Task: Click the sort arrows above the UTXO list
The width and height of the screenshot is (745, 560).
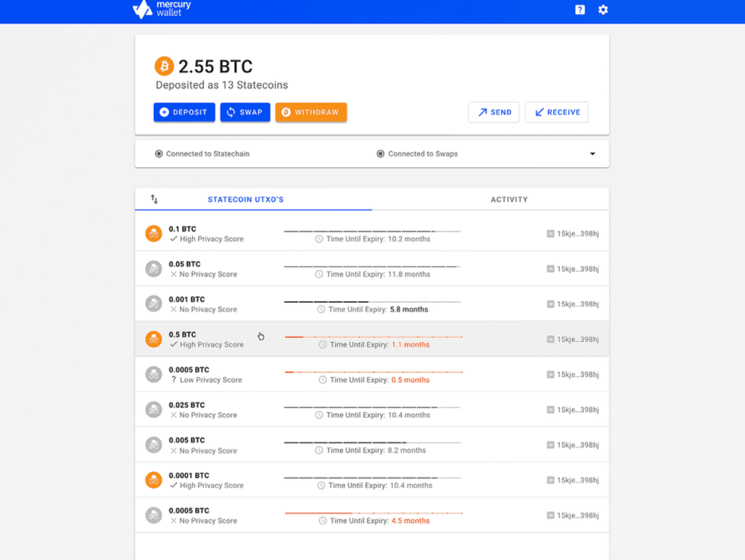Action: (154, 200)
